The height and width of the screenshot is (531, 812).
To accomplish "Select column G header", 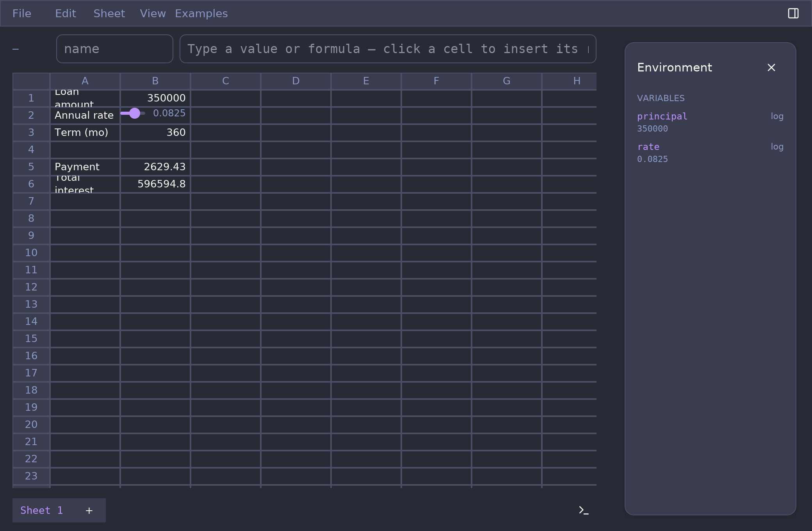I will 507,81.
